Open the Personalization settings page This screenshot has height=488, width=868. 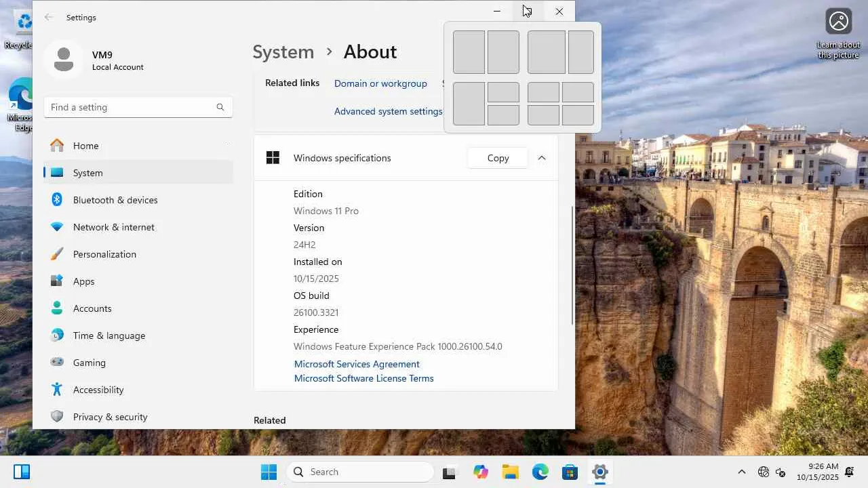(x=138, y=254)
